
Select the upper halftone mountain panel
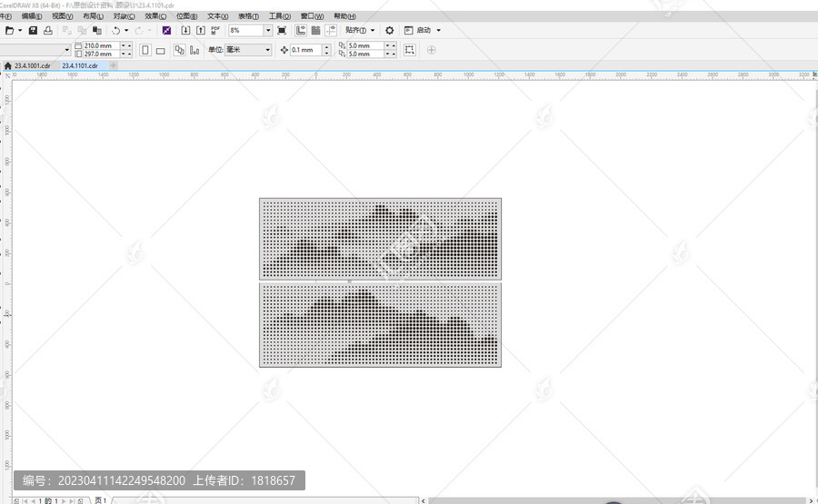pos(380,239)
